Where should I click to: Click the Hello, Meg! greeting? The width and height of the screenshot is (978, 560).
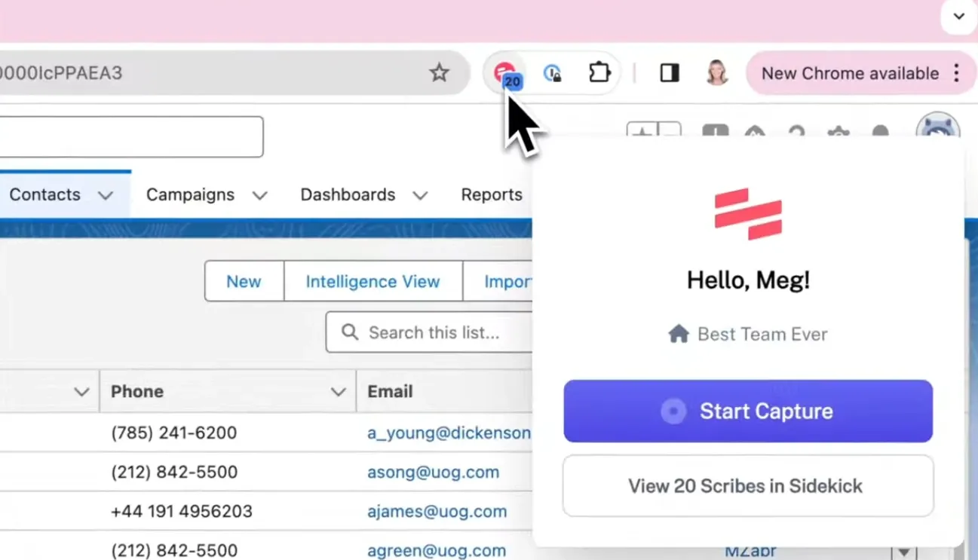pos(748,280)
